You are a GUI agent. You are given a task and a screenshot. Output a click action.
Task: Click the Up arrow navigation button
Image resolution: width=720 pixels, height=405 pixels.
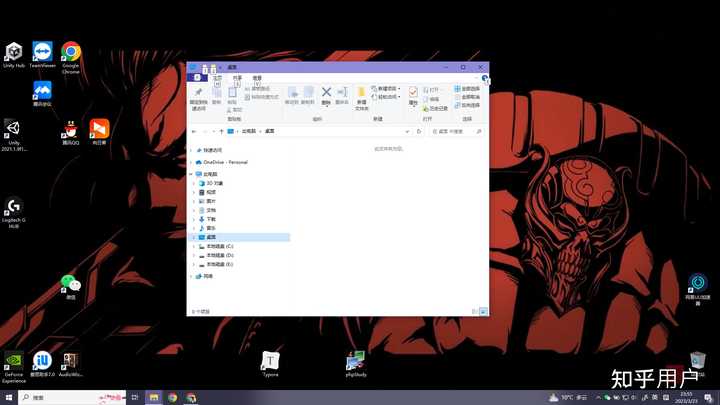221,131
